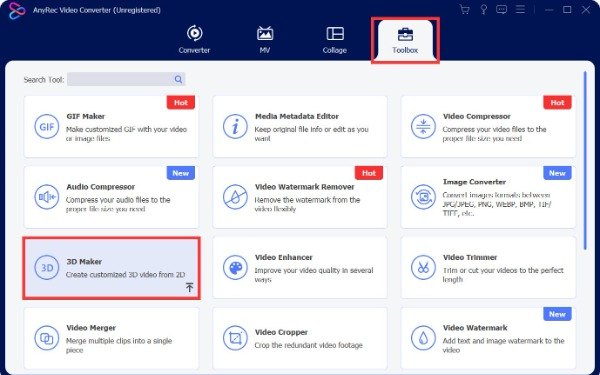The height and width of the screenshot is (375, 600).
Task: Switch to the Converter tab
Action: coord(194,39)
